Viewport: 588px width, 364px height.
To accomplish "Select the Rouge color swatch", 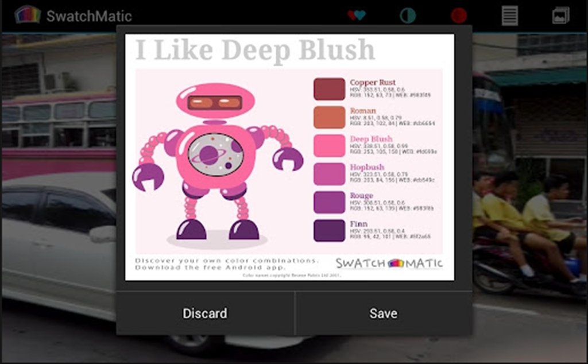I will point(329,203).
